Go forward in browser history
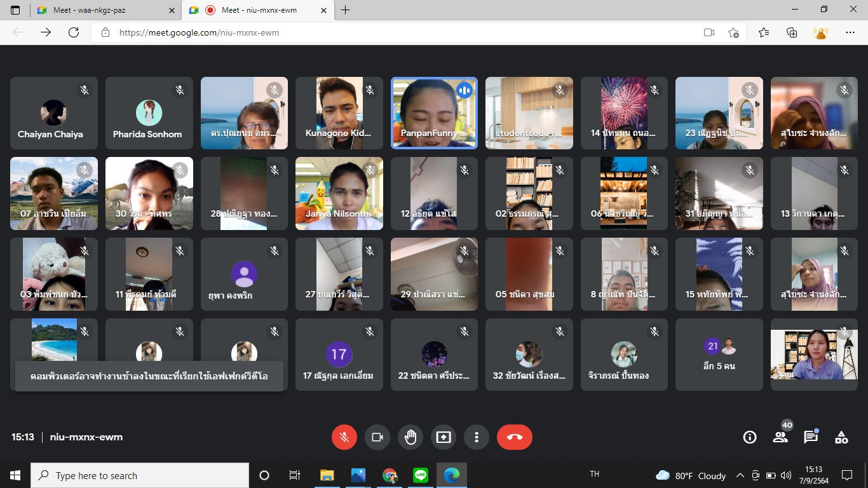868x488 pixels. click(x=46, y=32)
